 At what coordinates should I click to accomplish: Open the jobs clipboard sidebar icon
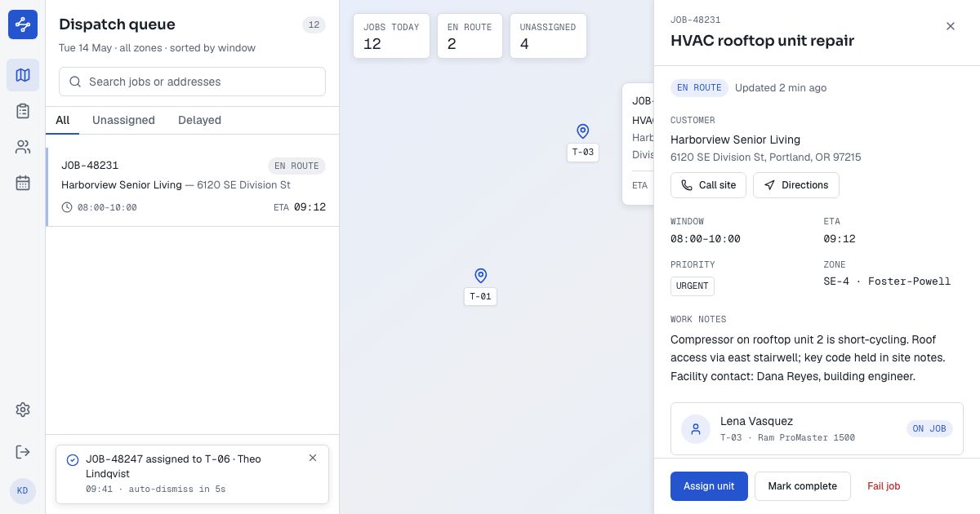click(23, 111)
